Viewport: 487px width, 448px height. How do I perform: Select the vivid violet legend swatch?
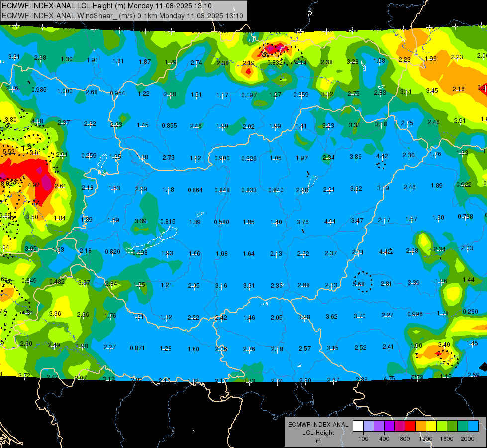tap(390, 426)
